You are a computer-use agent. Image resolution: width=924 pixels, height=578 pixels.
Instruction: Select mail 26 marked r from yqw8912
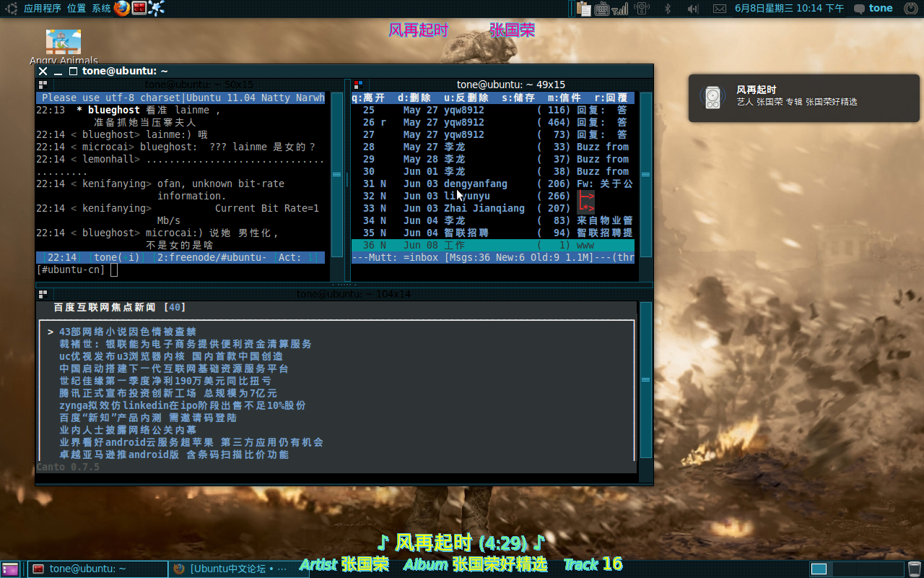point(493,122)
